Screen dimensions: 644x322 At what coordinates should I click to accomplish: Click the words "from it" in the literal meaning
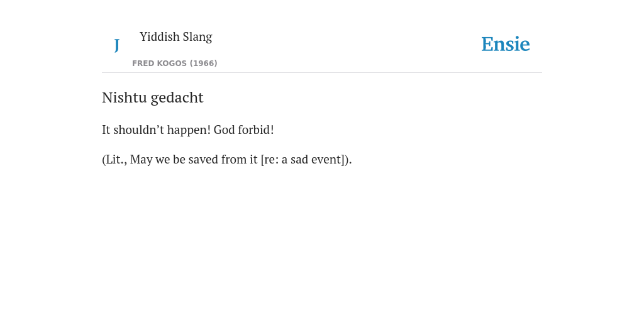[x=240, y=159]
